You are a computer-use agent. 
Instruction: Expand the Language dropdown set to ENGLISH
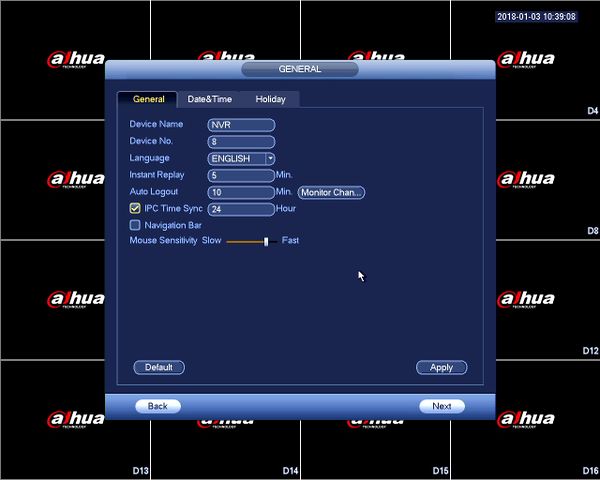tap(241, 158)
